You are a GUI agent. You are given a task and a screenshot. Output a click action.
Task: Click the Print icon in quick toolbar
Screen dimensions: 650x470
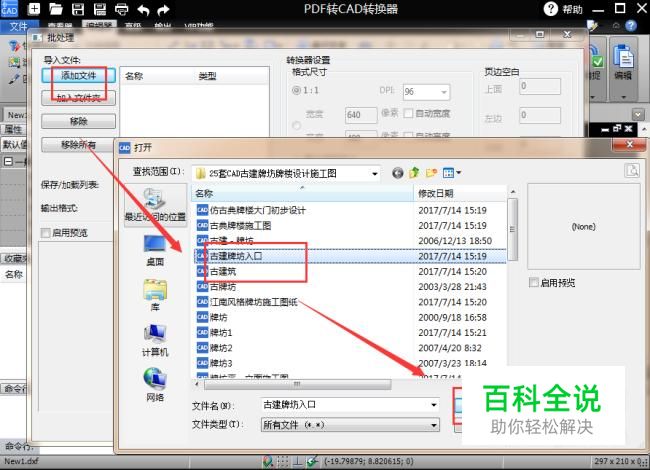pos(121,9)
